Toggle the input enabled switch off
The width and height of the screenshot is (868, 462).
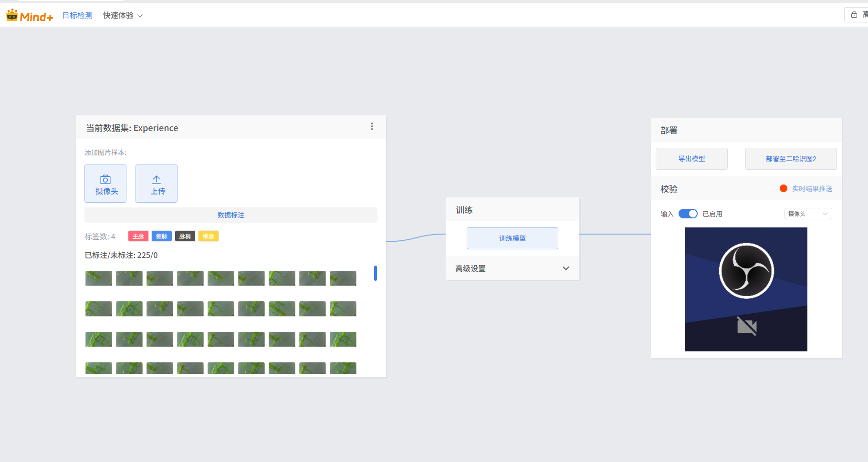pyautogui.click(x=688, y=214)
